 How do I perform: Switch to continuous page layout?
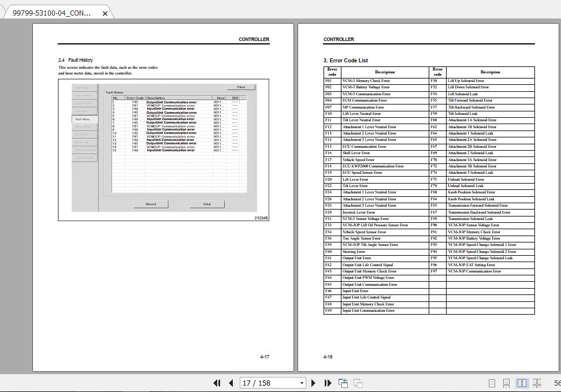tap(506, 383)
